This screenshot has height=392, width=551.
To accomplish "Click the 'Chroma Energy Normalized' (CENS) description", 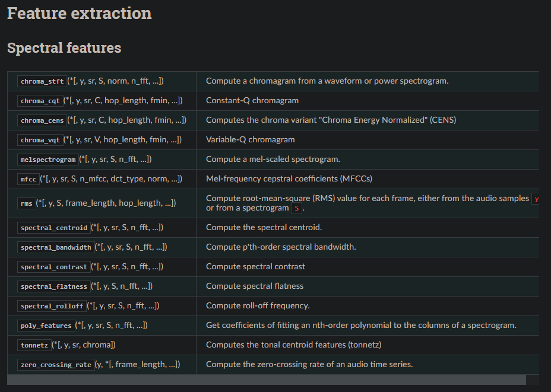I will [331, 120].
